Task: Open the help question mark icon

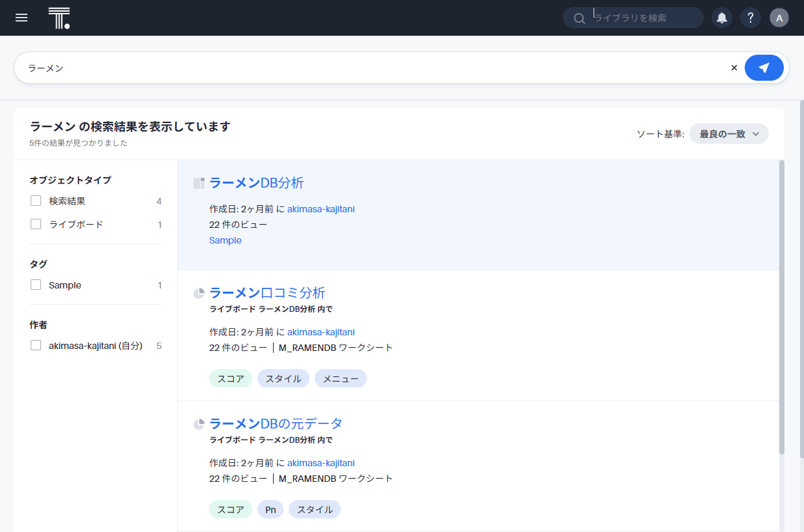Action: tap(751, 18)
